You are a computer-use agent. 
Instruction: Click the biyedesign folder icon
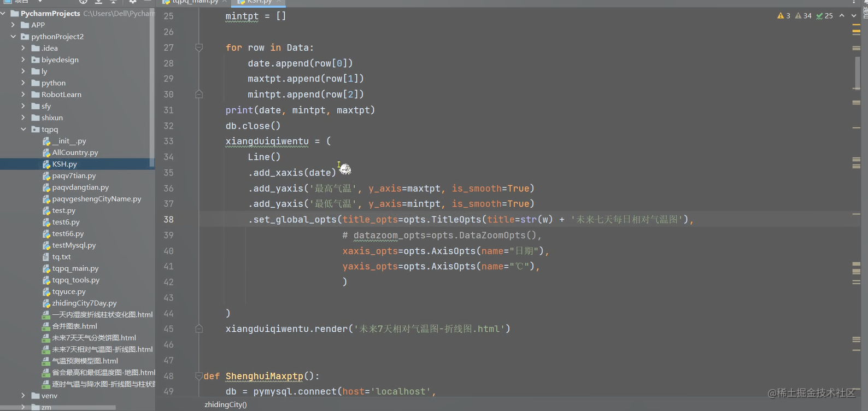(36, 60)
